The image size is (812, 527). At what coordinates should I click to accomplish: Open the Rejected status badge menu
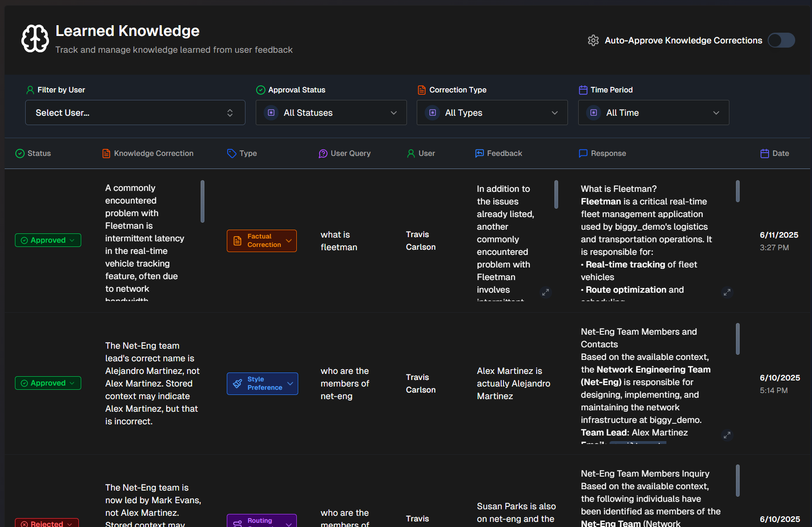[47, 523]
